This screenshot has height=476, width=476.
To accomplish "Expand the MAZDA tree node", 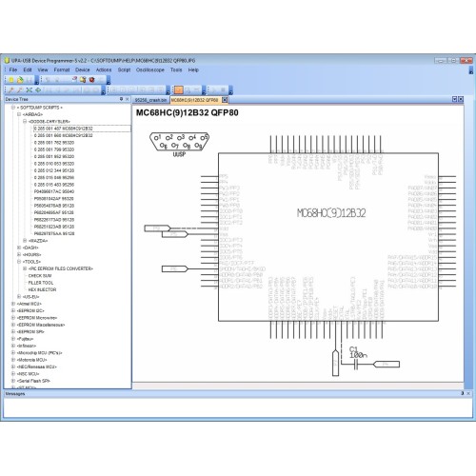I will (25, 241).
